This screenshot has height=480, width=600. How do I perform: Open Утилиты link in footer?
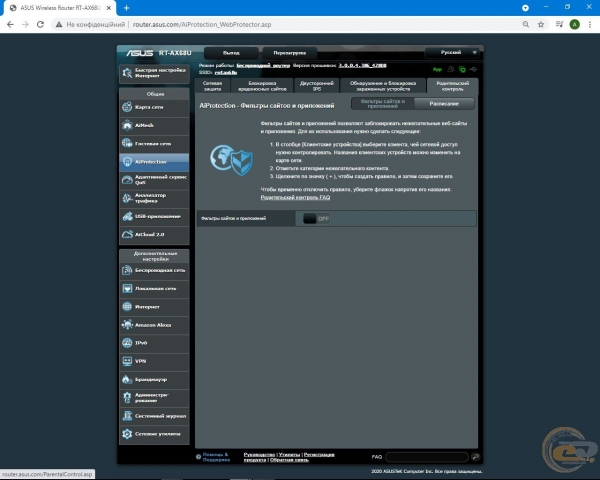pos(289,454)
